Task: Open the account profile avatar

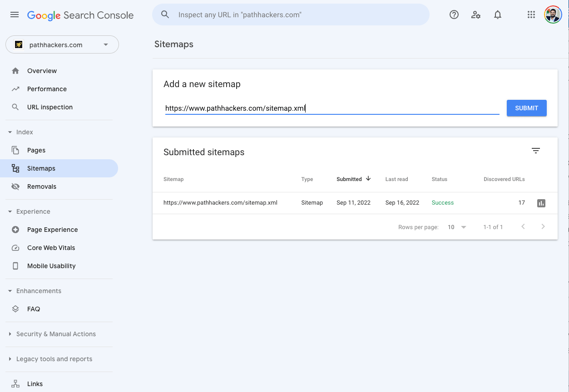Action: [553, 15]
